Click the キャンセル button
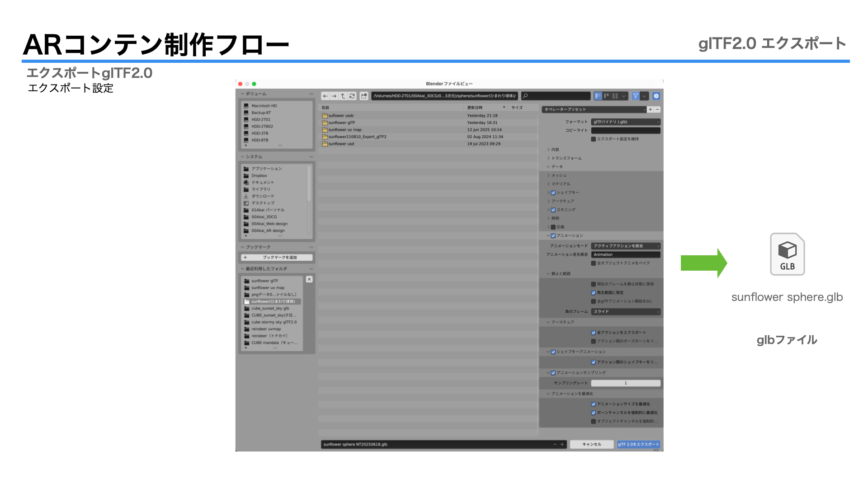 tap(592, 445)
